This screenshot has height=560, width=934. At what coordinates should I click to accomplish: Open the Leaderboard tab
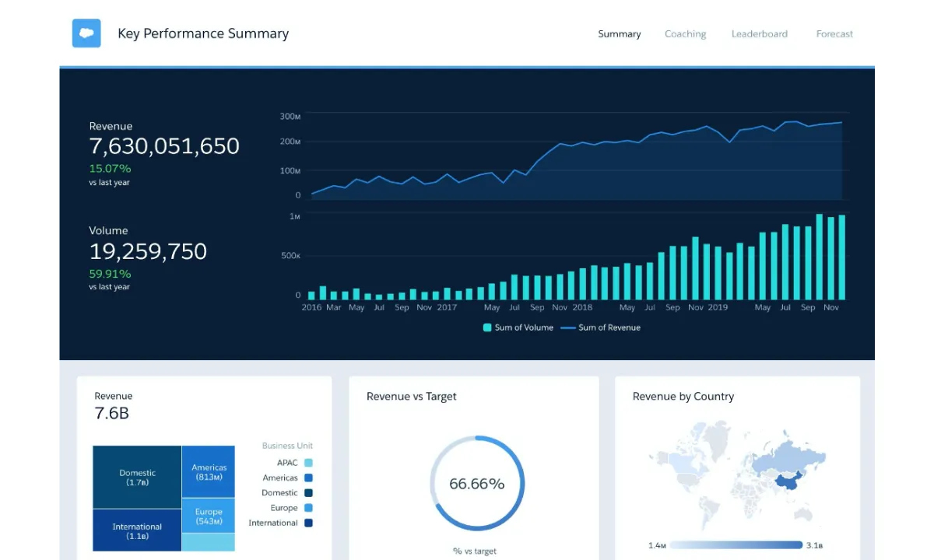tap(759, 34)
